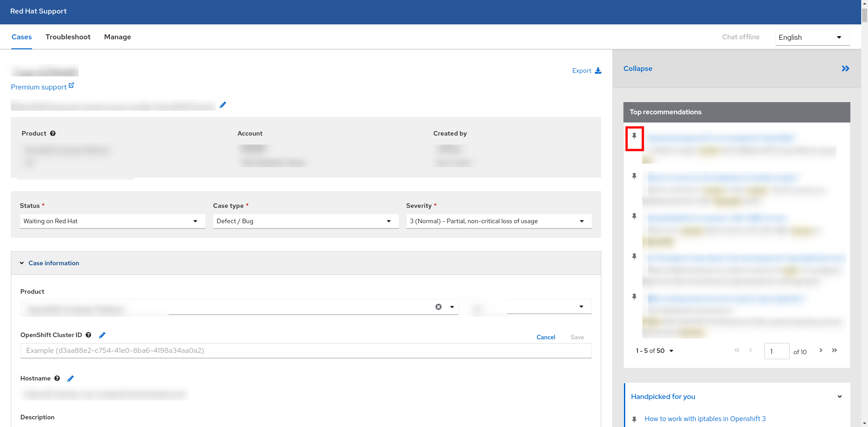Clear the selected Product with the x icon
This screenshot has height=427, width=868.
[x=439, y=307]
